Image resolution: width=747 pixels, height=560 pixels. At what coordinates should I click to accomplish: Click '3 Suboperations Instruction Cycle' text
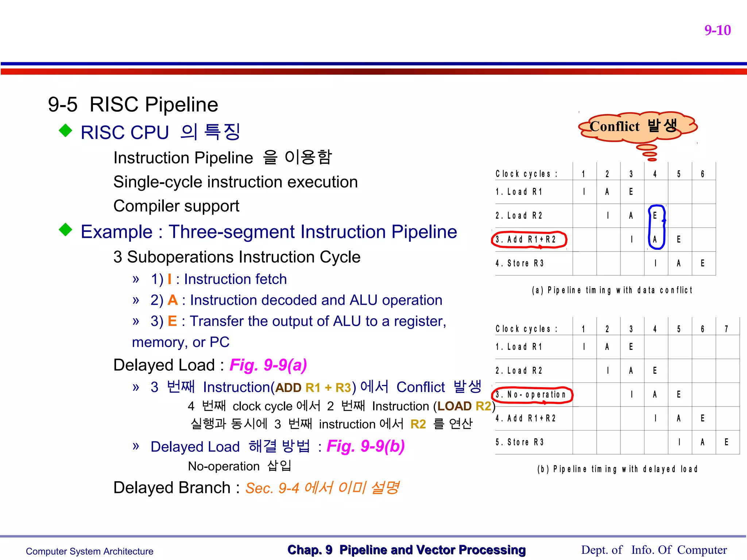(237, 257)
